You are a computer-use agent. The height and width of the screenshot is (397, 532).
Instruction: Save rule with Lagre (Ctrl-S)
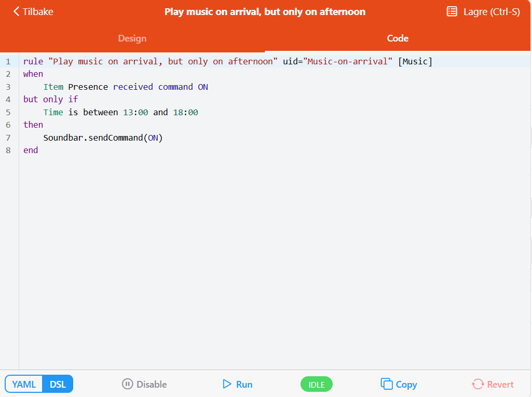(x=492, y=11)
